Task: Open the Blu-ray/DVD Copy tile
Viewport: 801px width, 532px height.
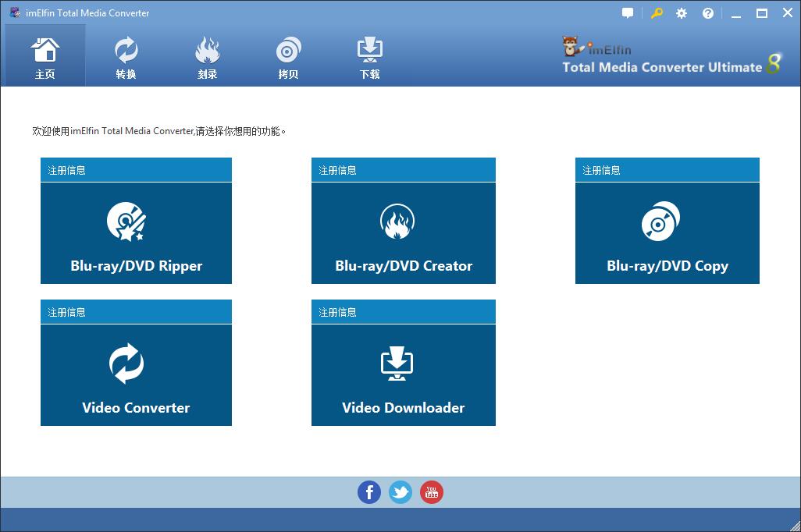Action: [667, 233]
